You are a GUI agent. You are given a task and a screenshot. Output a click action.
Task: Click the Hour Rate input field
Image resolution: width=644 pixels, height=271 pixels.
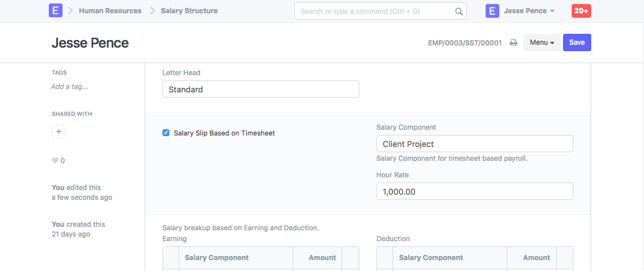click(x=474, y=191)
